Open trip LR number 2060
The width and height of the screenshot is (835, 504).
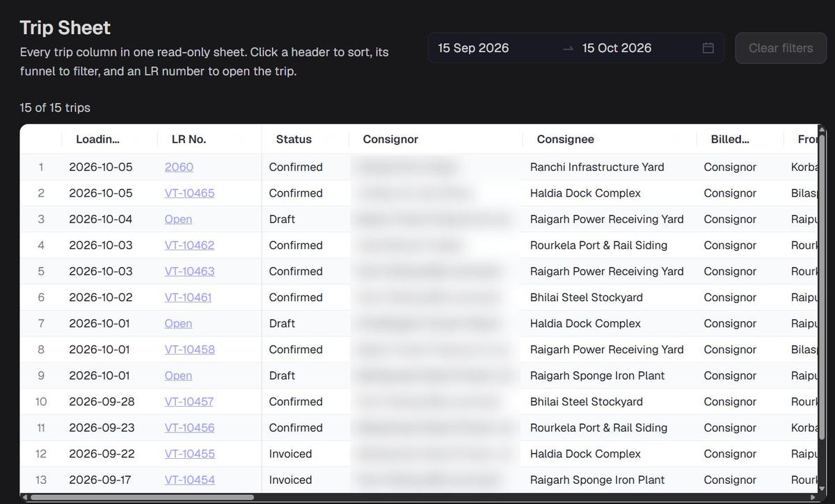(179, 167)
